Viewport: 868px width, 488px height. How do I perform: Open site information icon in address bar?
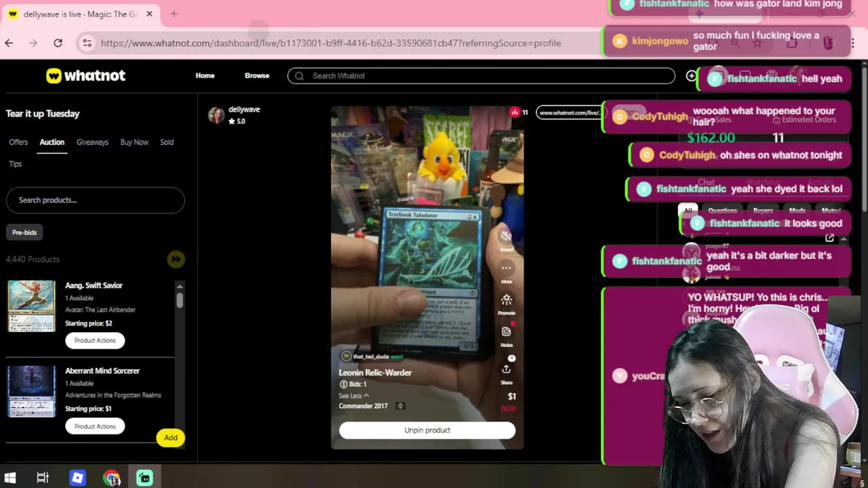pos(87,43)
